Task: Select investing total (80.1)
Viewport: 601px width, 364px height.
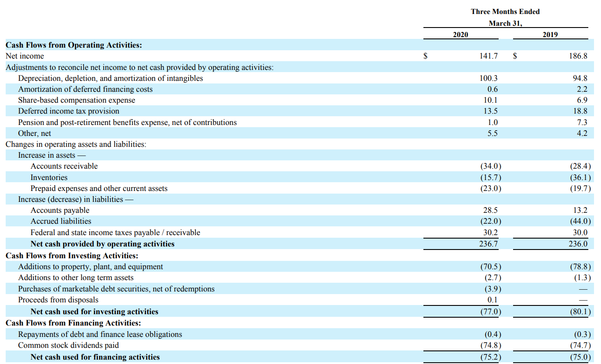Action: [x=580, y=312]
